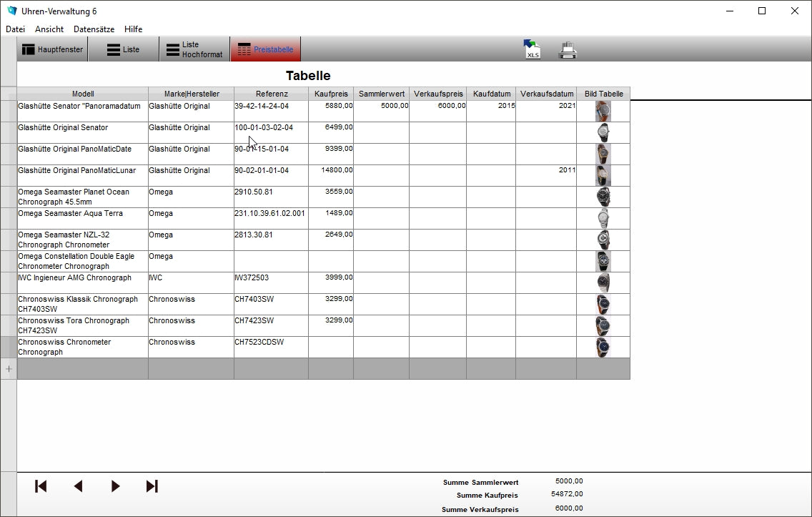Viewport: 812px width, 517px height.
Task: Open the Datensätze menu
Action: click(94, 29)
